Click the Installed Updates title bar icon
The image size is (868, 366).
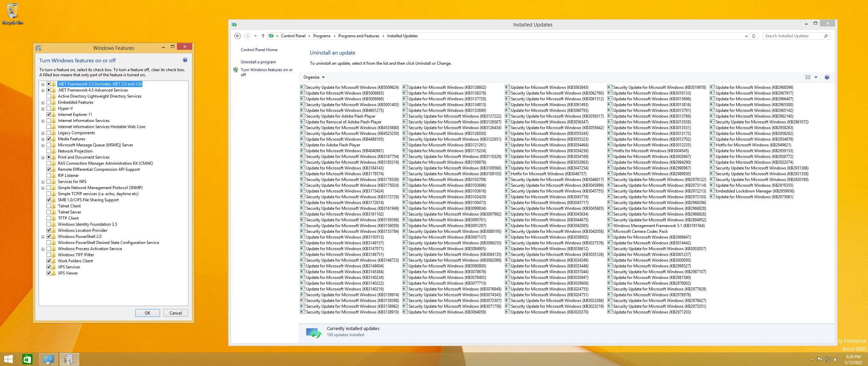(234, 25)
